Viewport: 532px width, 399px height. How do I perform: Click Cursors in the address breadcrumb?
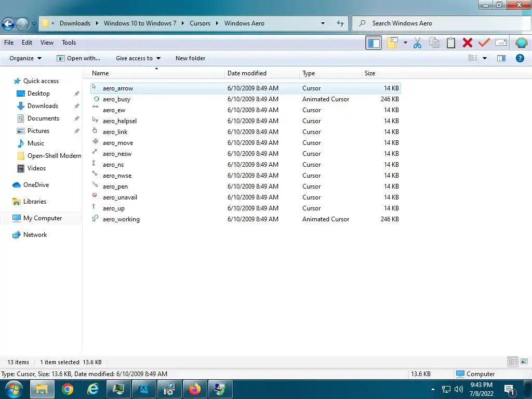(200, 23)
